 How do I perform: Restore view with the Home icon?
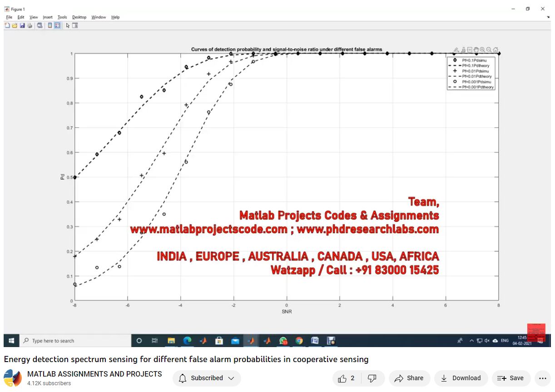(496, 50)
